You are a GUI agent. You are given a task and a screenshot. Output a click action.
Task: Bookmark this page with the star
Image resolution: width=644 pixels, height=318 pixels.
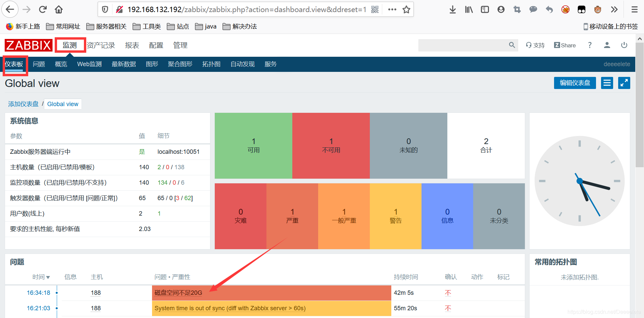pyautogui.click(x=406, y=9)
